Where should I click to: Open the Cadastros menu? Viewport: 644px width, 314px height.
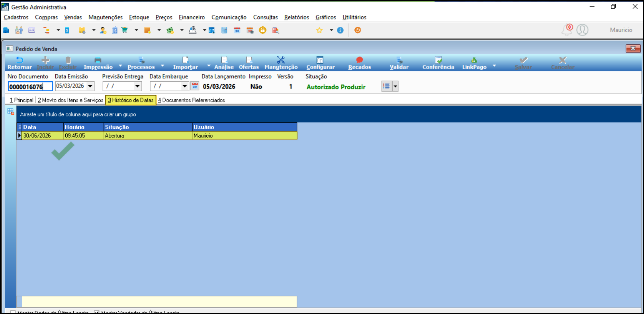coord(16,18)
